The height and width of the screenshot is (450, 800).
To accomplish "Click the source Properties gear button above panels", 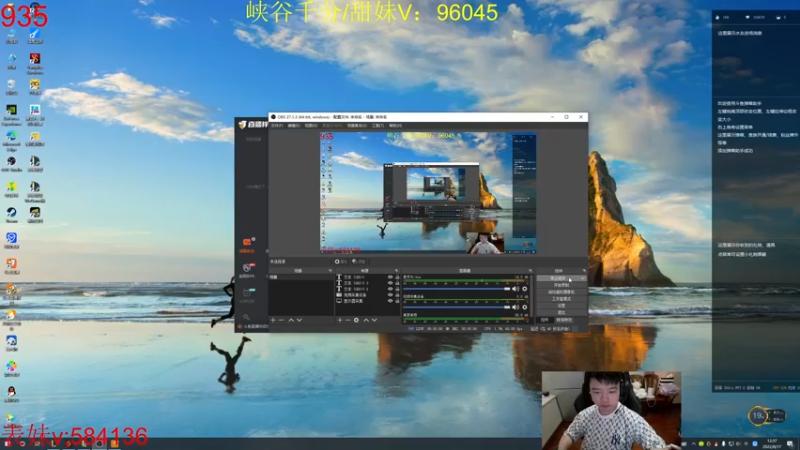I will [x=341, y=261].
